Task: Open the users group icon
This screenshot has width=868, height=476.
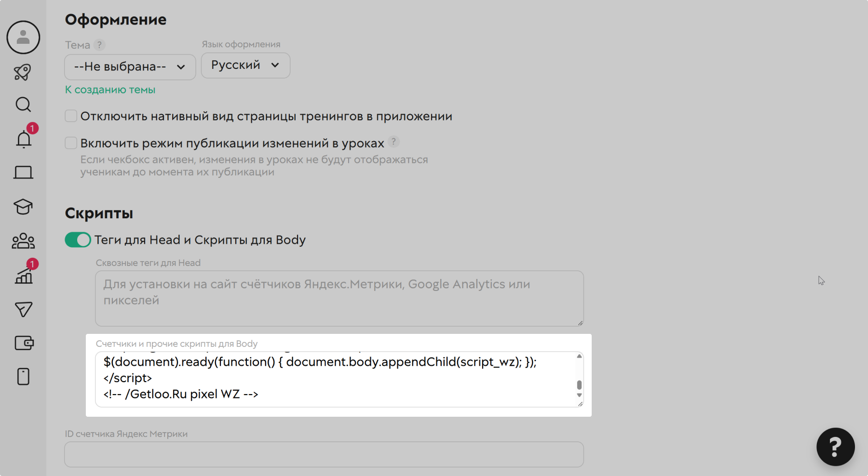Action: pyautogui.click(x=23, y=241)
